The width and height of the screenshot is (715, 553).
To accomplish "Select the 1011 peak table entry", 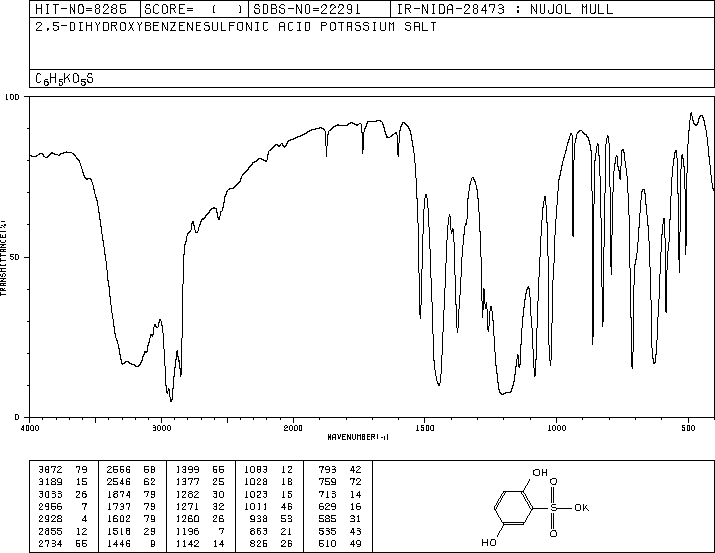I will click(268, 506).
